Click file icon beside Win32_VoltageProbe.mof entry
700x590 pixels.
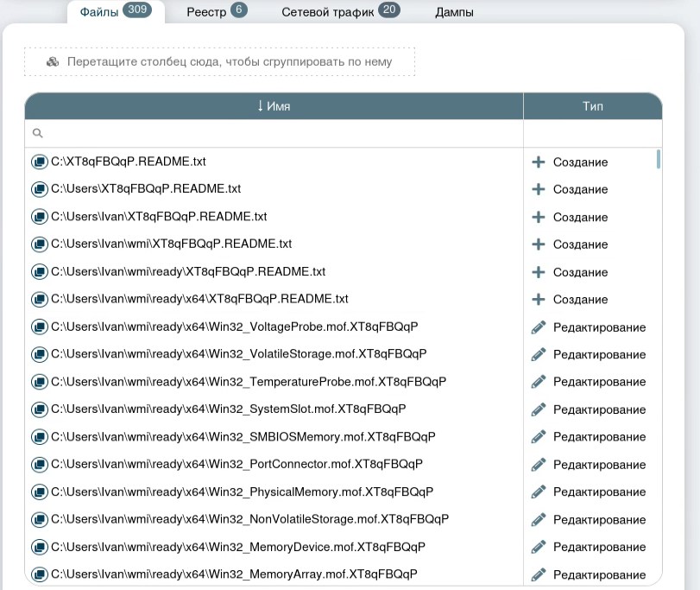click(x=39, y=327)
